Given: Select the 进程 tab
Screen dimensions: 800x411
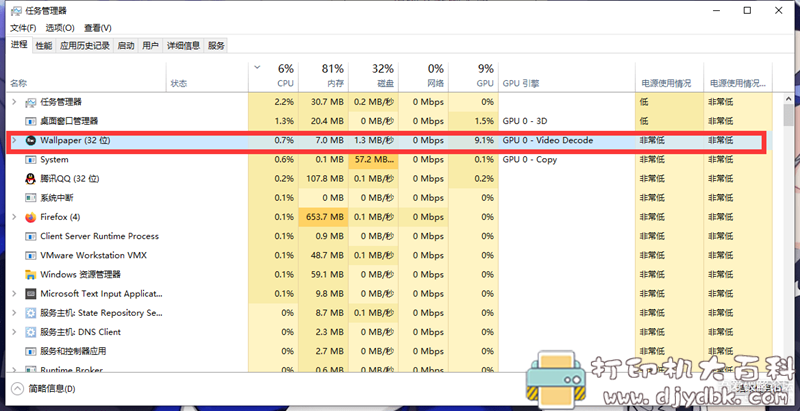Looking at the screenshot, I should (x=19, y=44).
